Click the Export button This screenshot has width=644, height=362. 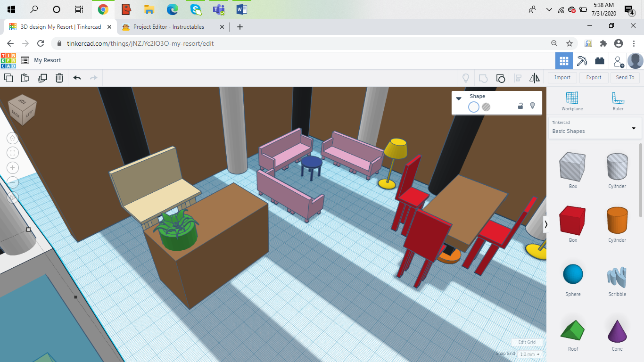(x=594, y=78)
